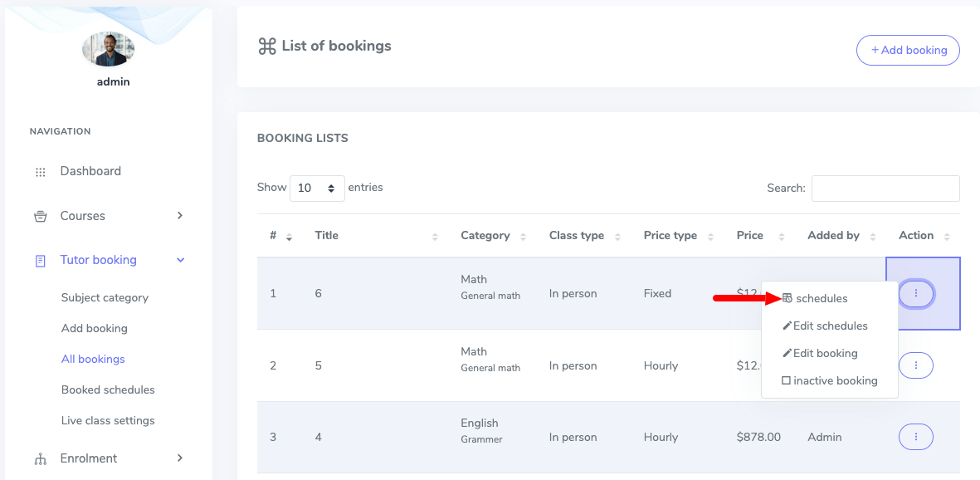Click the schedules icon in the context menu
980x480 pixels.
point(787,297)
